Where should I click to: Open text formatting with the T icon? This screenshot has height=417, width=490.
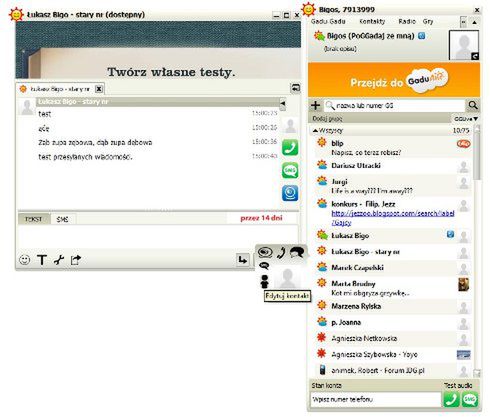(42, 260)
